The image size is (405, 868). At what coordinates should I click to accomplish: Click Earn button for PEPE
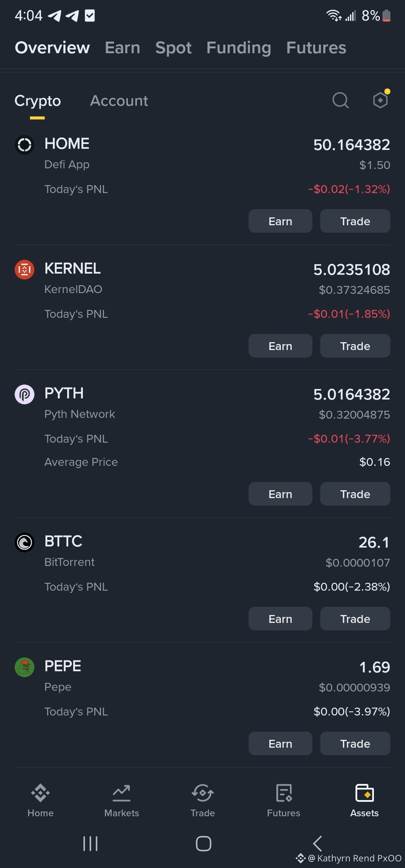[x=280, y=744]
